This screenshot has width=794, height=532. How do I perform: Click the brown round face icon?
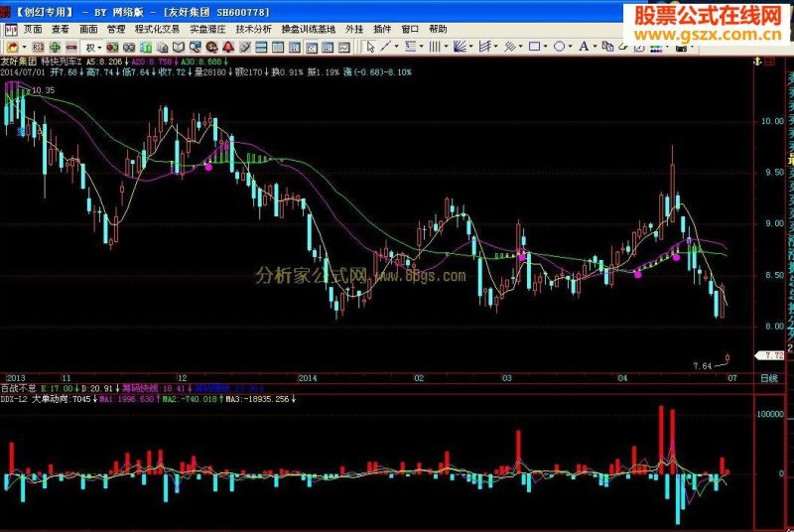211,48
